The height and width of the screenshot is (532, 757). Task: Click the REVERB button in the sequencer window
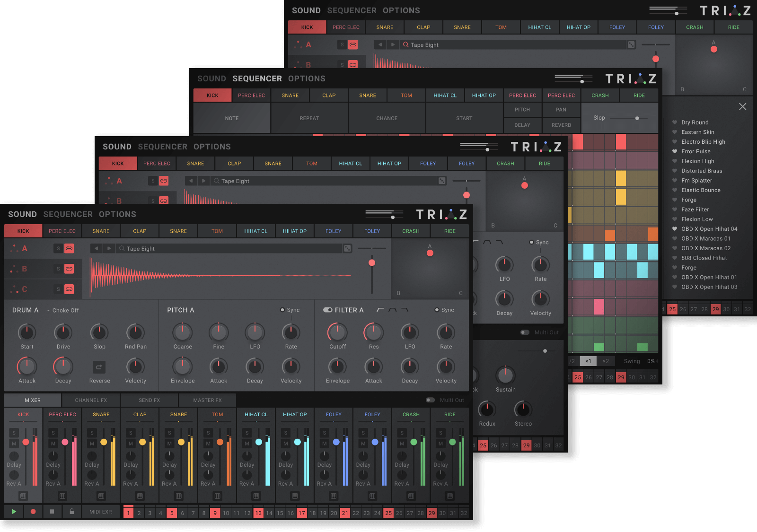(x=561, y=125)
